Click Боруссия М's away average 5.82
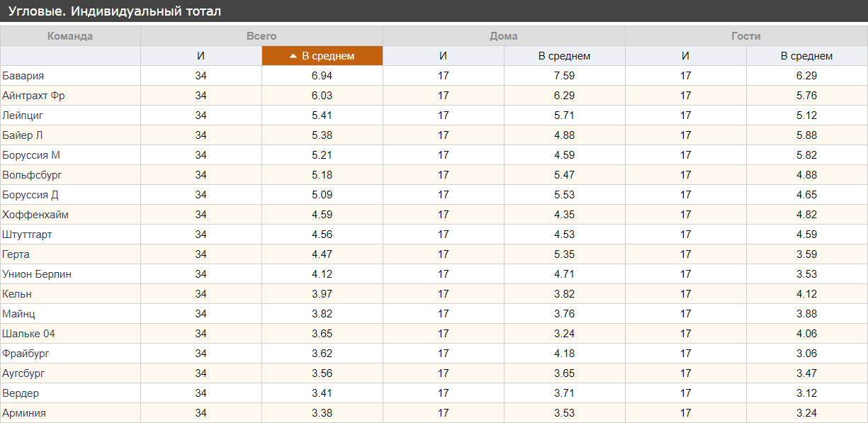This screenshot has height=423, width=868. pos(807,155)
